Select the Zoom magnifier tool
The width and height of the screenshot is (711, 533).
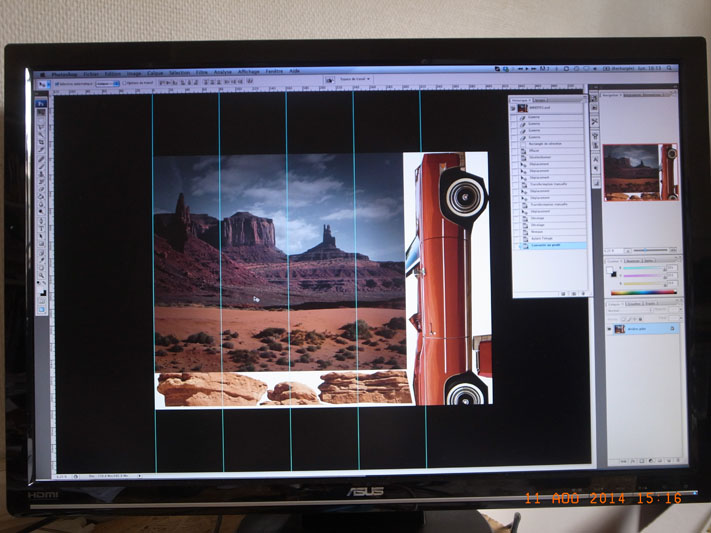point(41,275)
